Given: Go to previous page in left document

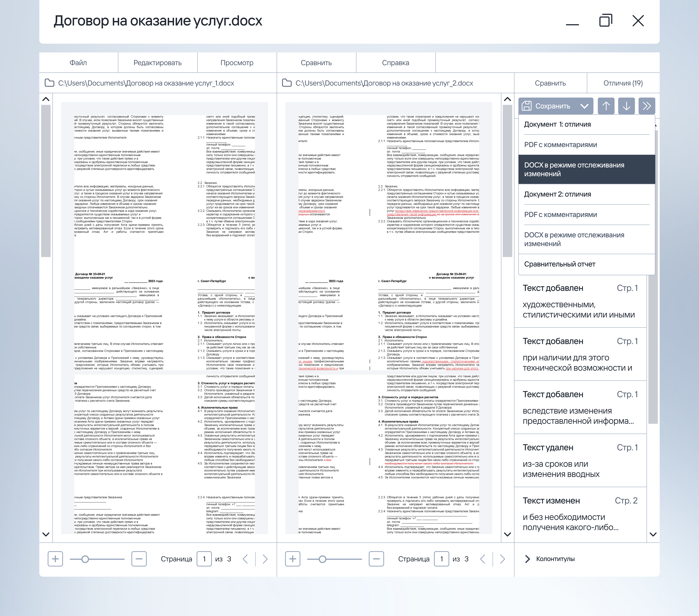Looking at the screenshot, I should [245, 559].
